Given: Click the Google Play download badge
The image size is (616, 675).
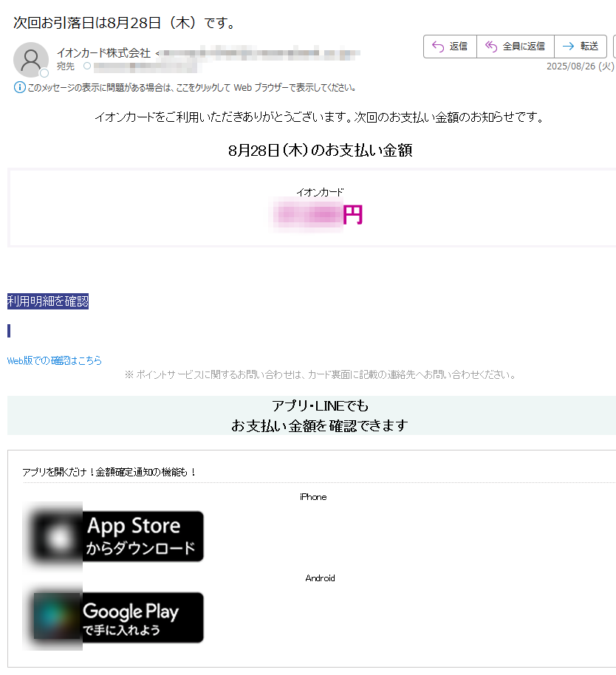Looking at the screenshot, I should pos(113,617).
